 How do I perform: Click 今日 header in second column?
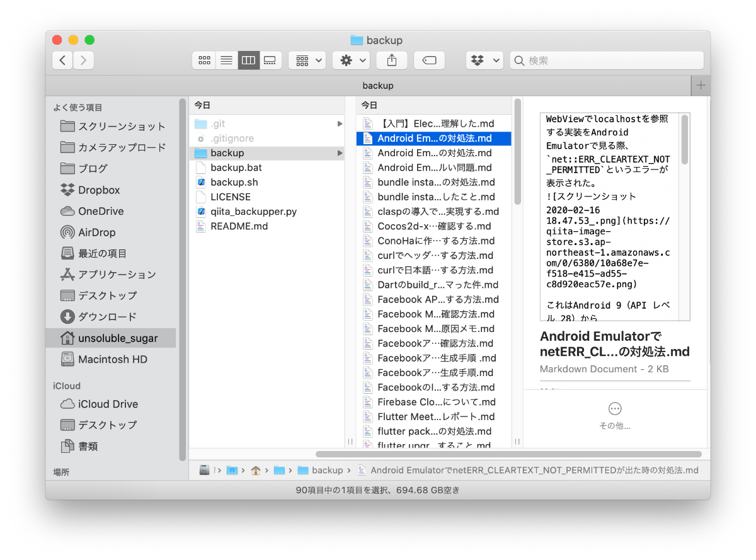370,105
